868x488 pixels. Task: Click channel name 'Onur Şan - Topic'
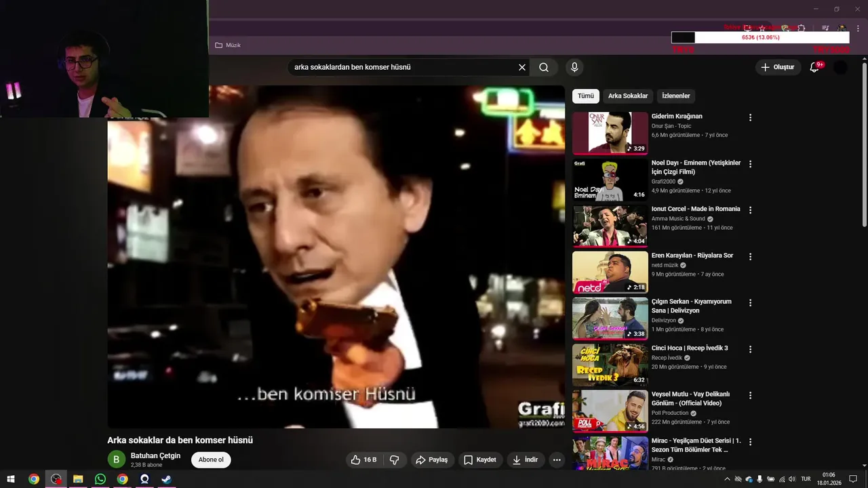671,126
